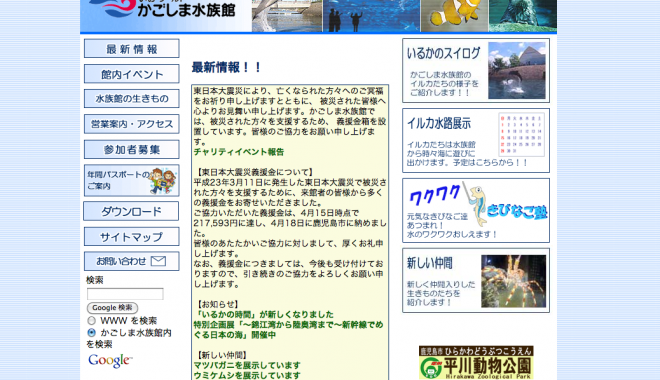660x380 pixels.
Task: Select the WWW を検索 radio button
Action: click(91, 321)
